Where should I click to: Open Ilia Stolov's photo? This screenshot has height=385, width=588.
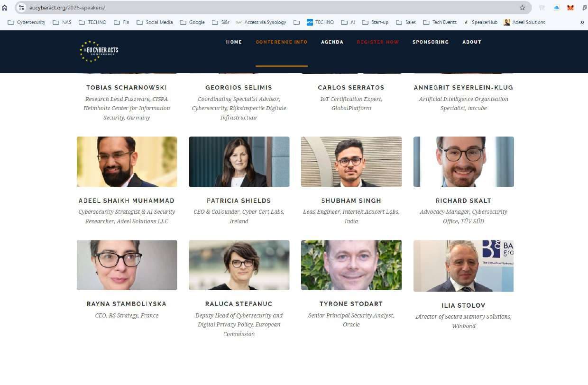464,266
